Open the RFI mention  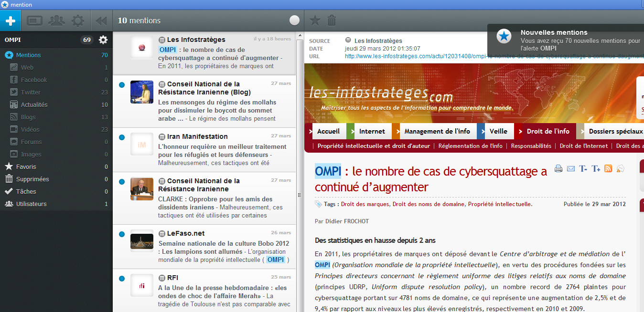[204, 291]
